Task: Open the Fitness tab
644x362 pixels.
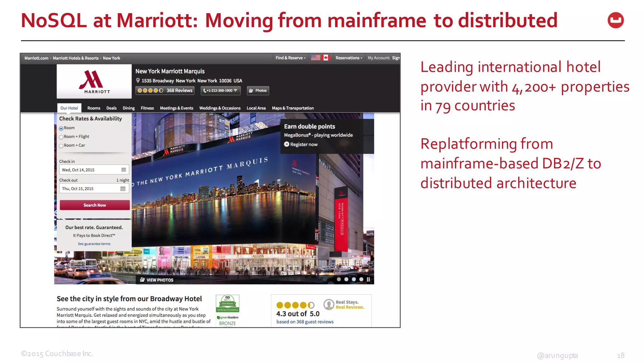Action: click(x=147, y=108)
